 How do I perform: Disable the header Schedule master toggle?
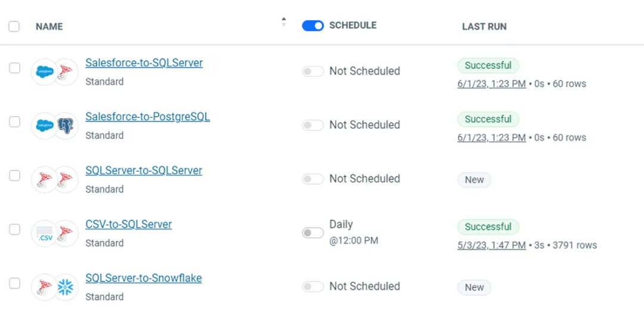312,26
